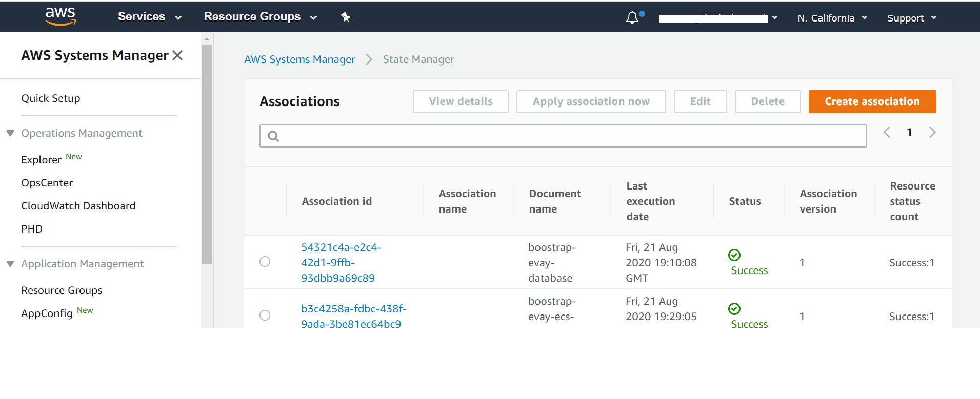Click Last execution date column header
This screenshot has width=980, height=399.
coord(650,201)
